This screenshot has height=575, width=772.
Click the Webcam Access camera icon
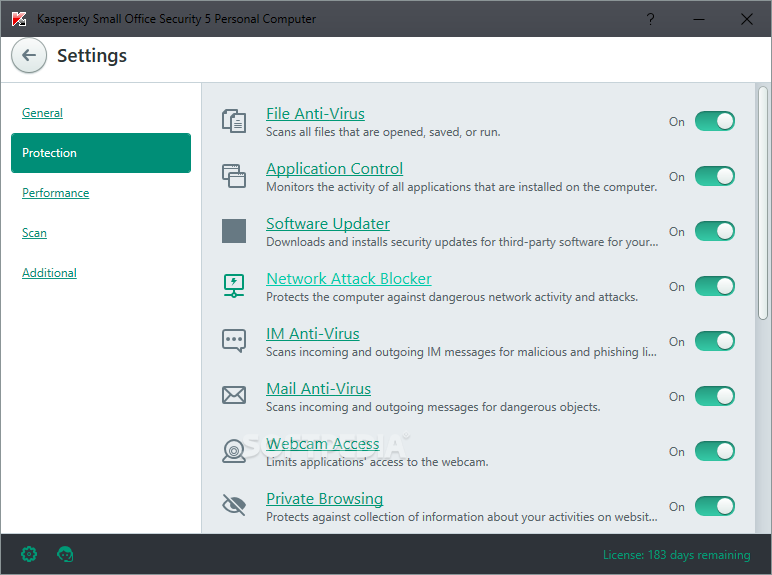tap(234, 451)
